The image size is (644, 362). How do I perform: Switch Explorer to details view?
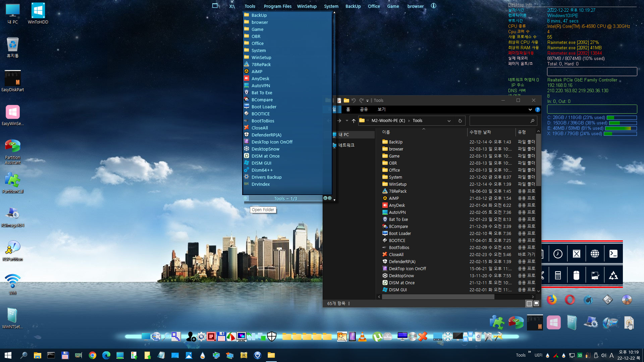click(529, 304)
